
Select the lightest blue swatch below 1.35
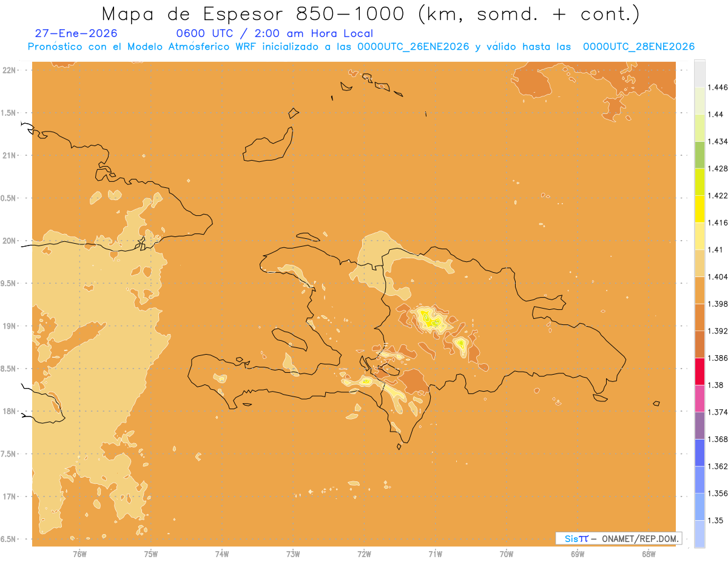click(699, 534)
